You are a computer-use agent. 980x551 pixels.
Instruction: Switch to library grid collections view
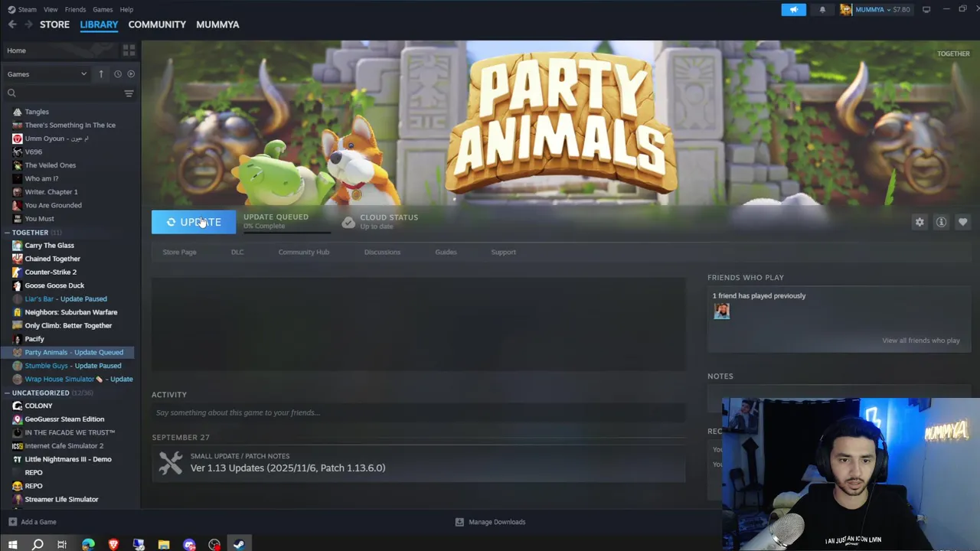[129, 51]
